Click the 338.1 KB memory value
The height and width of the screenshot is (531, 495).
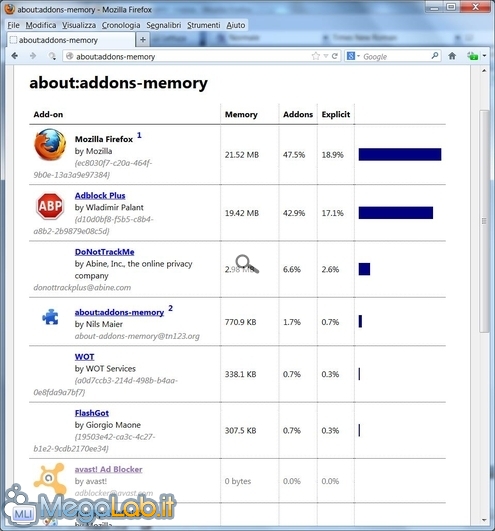(x=240, y=374)
